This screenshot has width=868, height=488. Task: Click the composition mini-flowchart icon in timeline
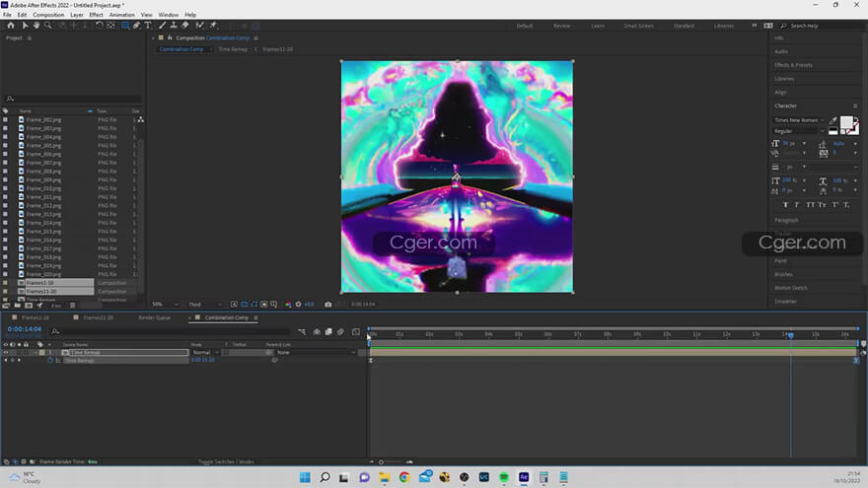[302, 332]
